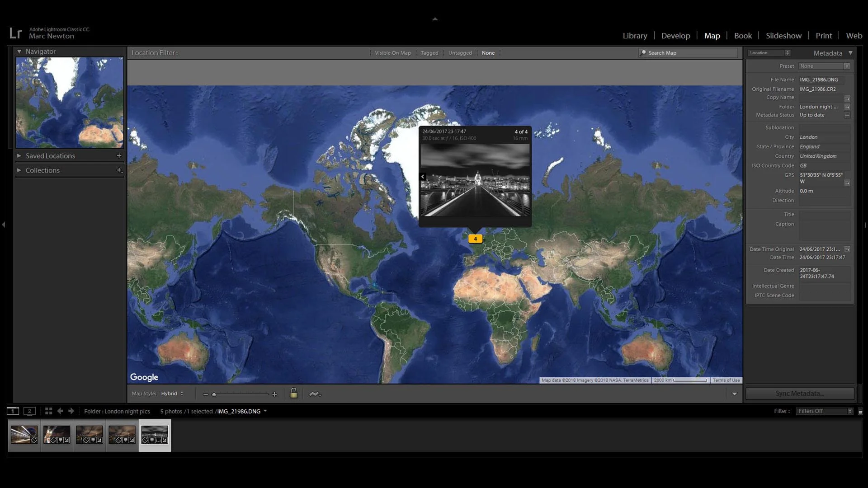This screenshot has width=868, height=488.
Task: Toggle the lock markers padlock icon
Action: coord(293,393)
